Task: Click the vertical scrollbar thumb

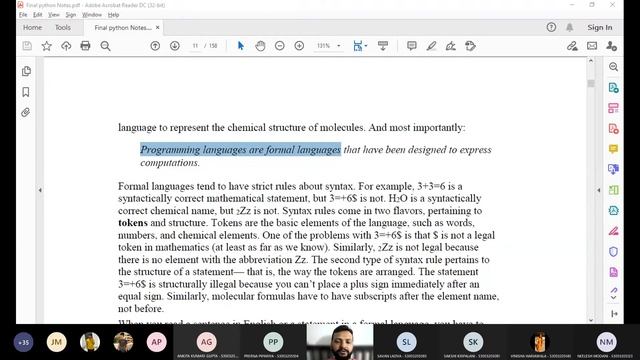Action: 591,83
